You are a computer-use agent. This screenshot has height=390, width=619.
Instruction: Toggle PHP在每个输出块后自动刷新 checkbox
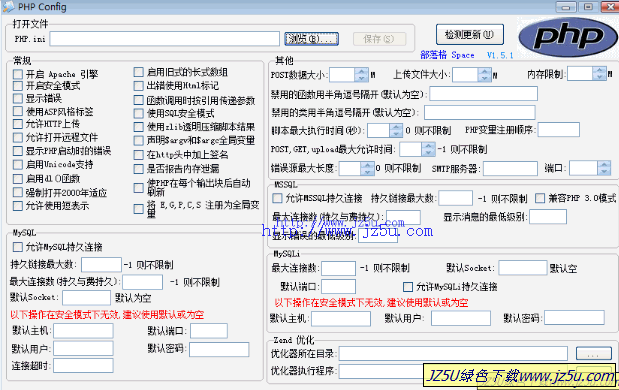139,188
